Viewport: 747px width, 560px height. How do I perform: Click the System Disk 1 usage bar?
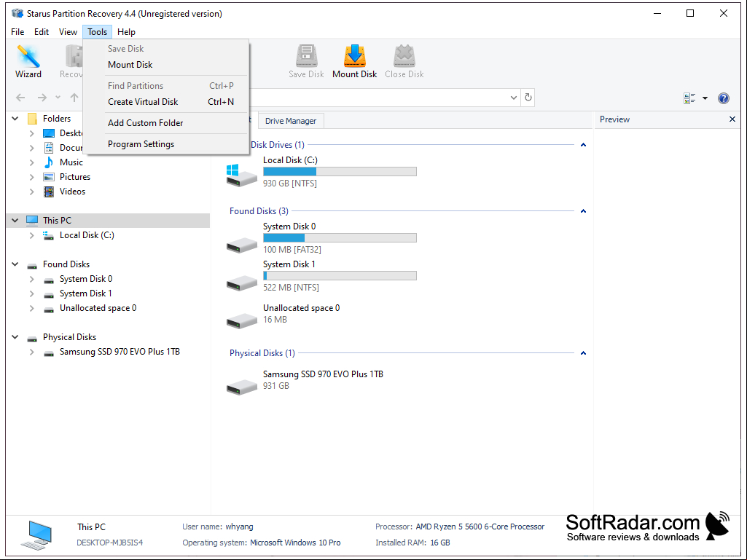click(340, 276)
